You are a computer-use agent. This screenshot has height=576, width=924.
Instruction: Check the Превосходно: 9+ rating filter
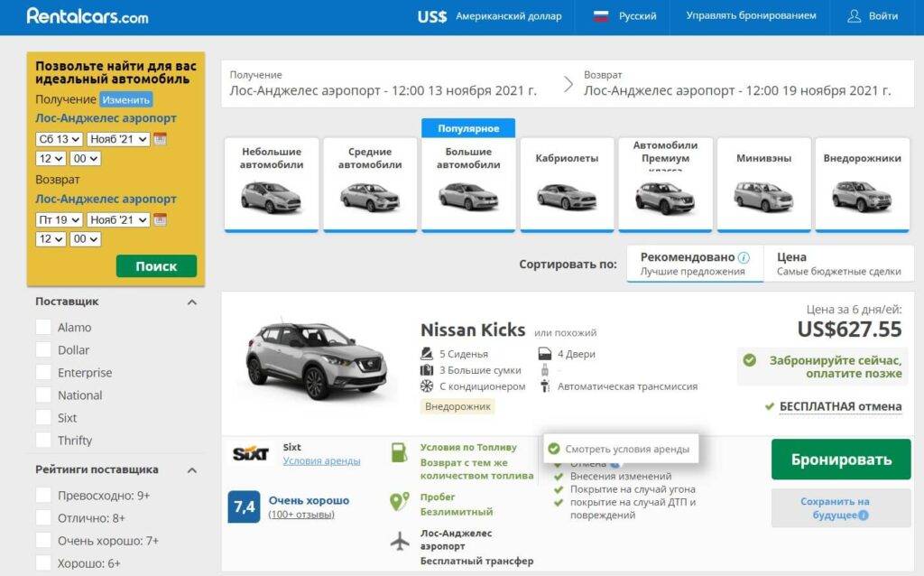[x=43, y=495]
